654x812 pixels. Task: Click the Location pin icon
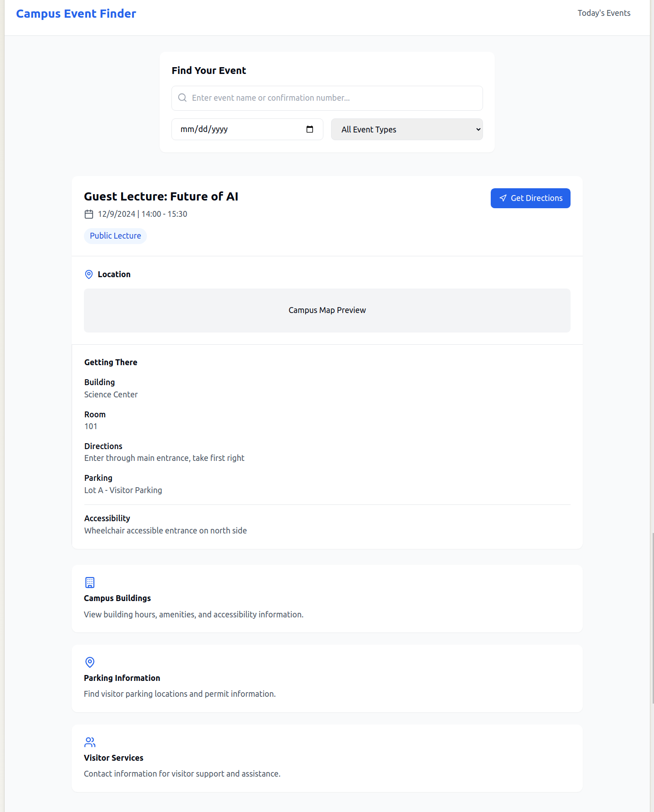tap(89, 274)
